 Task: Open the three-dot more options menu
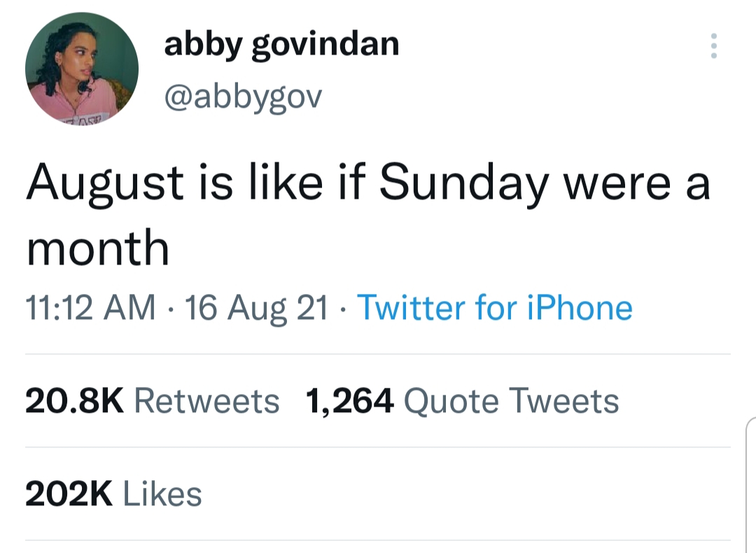pos(713,46)
